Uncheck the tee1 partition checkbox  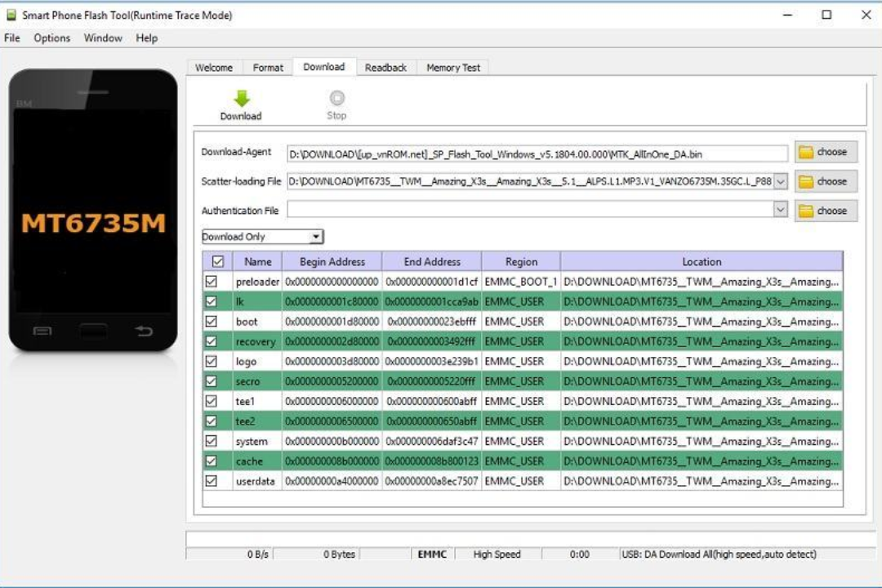tap(211, 401)
